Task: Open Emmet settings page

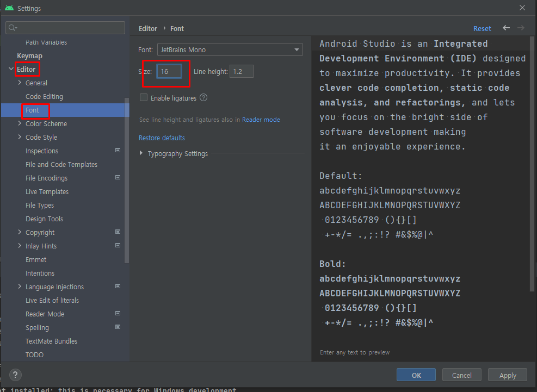Action: click(x=36, y=259)
